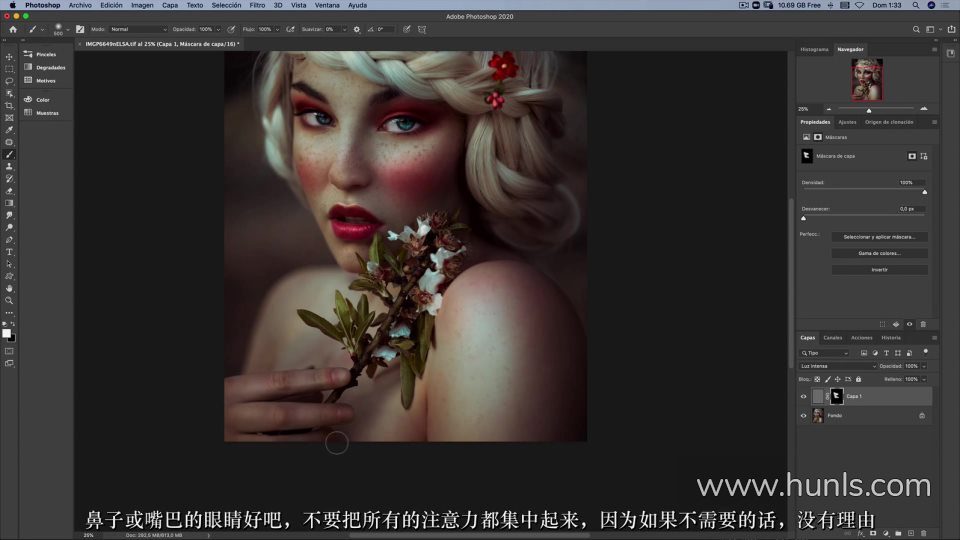Open Flujo dropdown arrow
Viewport: 960px width, 540px height.
pos(277,29)
